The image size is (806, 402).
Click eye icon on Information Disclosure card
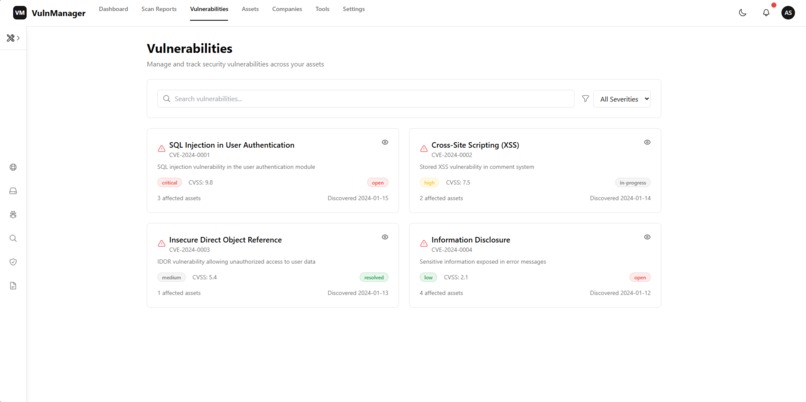(x=647, y=237)
